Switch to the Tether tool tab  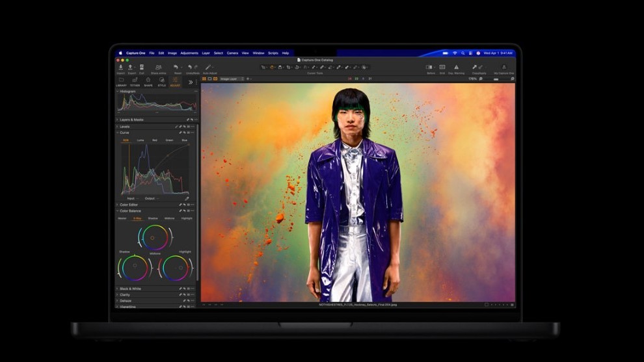pos(135,82)
